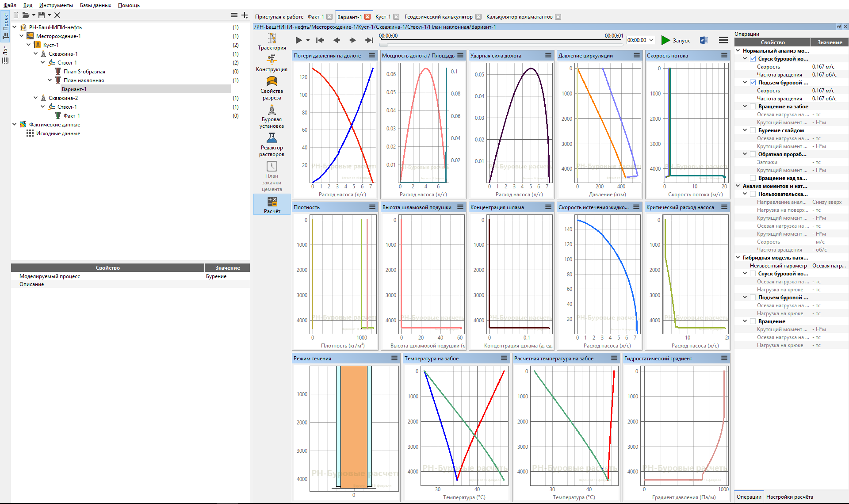Open menu of Давление циркуляции chart
The width and height of the screenshot is (849, 504).
[x=637, y=55]
